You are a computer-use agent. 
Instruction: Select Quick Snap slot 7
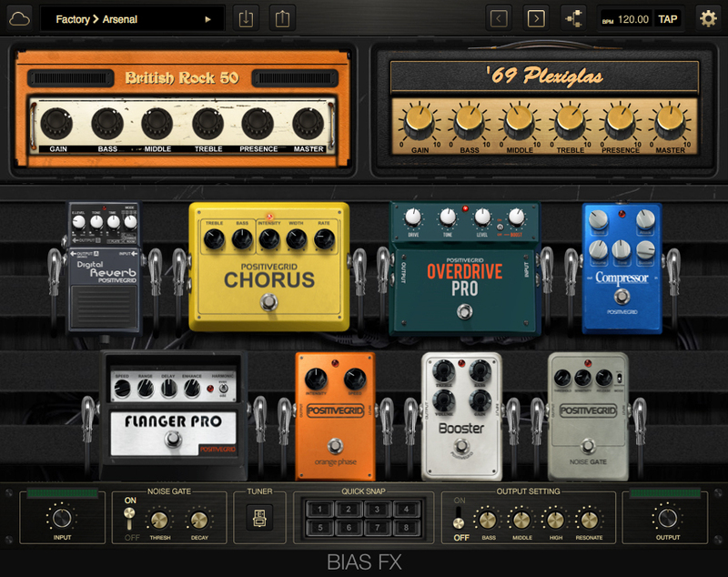(377, 527)
